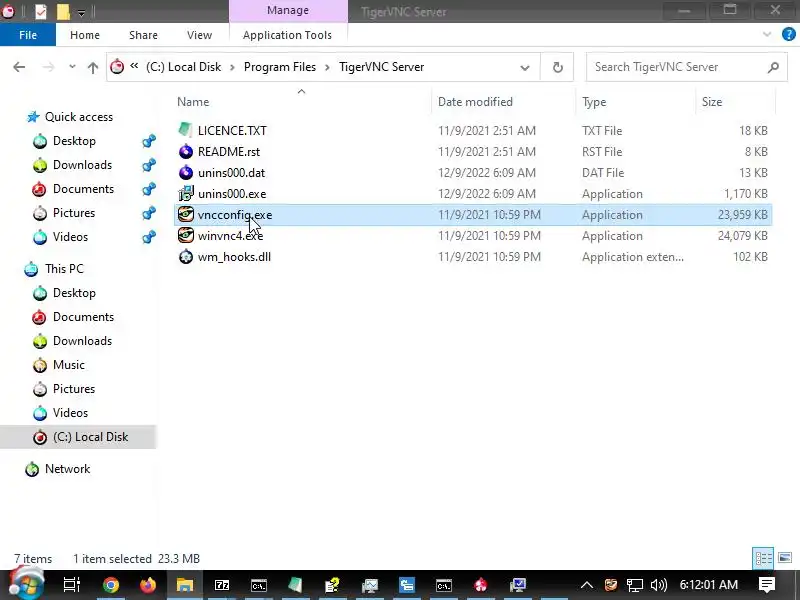Refresh the TigerVNC Server folder
The height and width of the screenshot is (600, 800).
(x=557, y=67)
